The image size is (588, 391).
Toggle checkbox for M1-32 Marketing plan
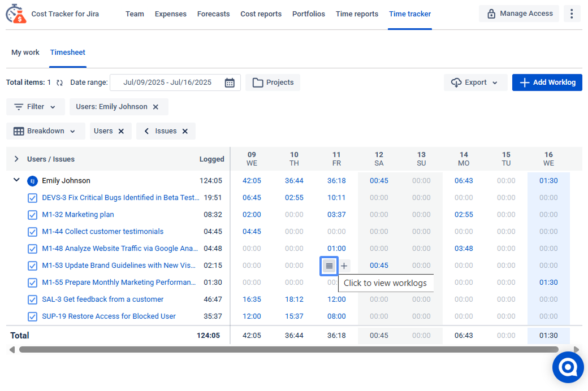(33, 215)
